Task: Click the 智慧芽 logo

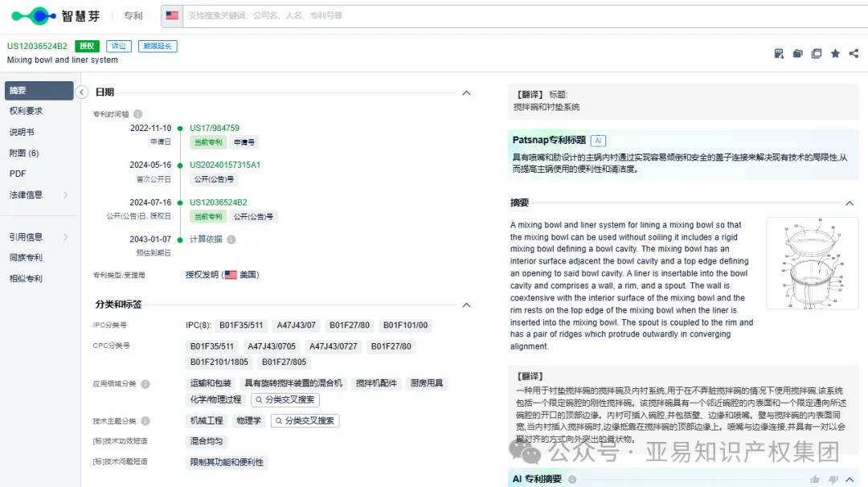Action: click(x=56, y=15)
